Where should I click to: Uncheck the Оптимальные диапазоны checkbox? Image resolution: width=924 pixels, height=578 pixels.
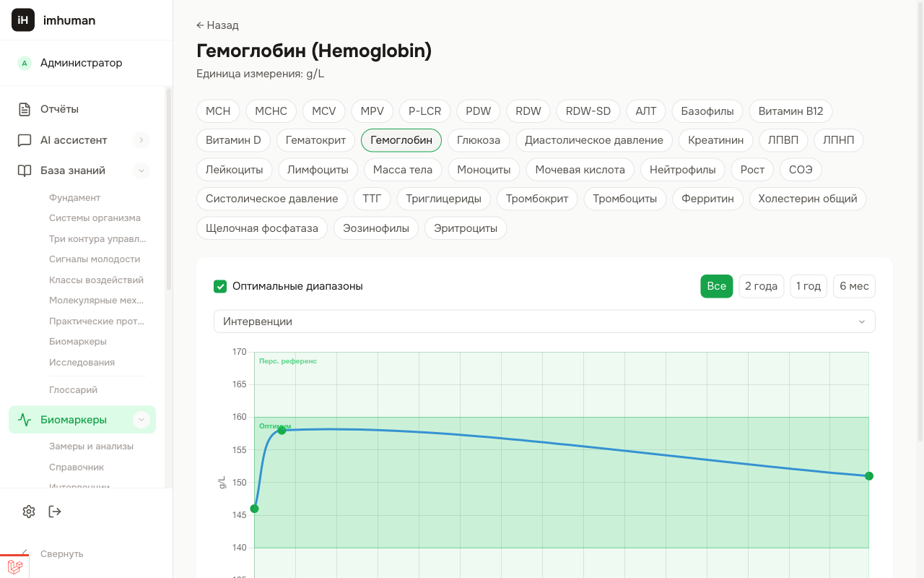pyautogui.click(x=220, y=286)
